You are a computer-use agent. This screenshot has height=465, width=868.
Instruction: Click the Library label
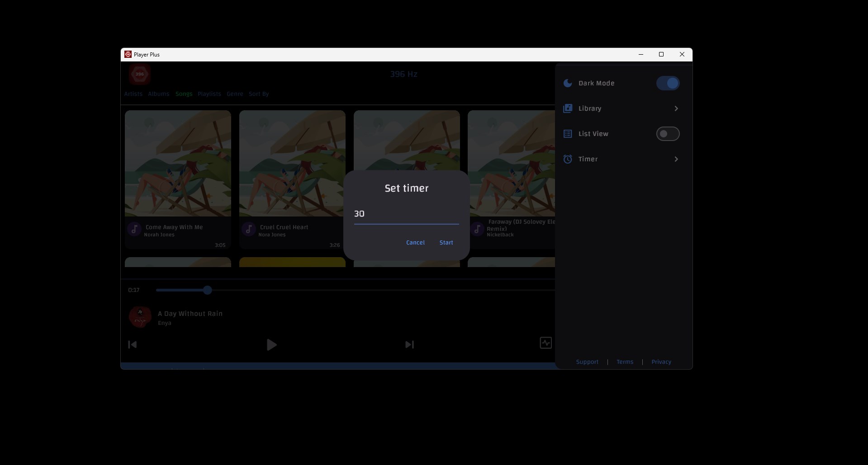[x=590, y=108]
